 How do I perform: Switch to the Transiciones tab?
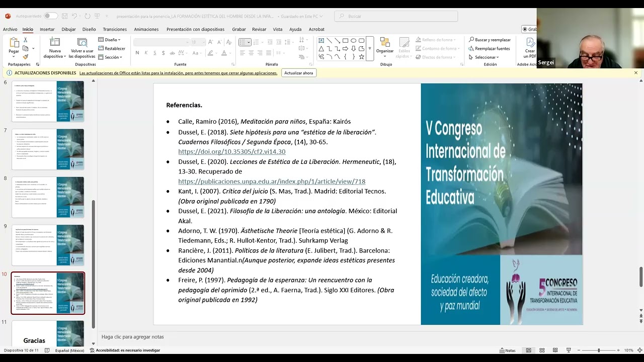115,29
